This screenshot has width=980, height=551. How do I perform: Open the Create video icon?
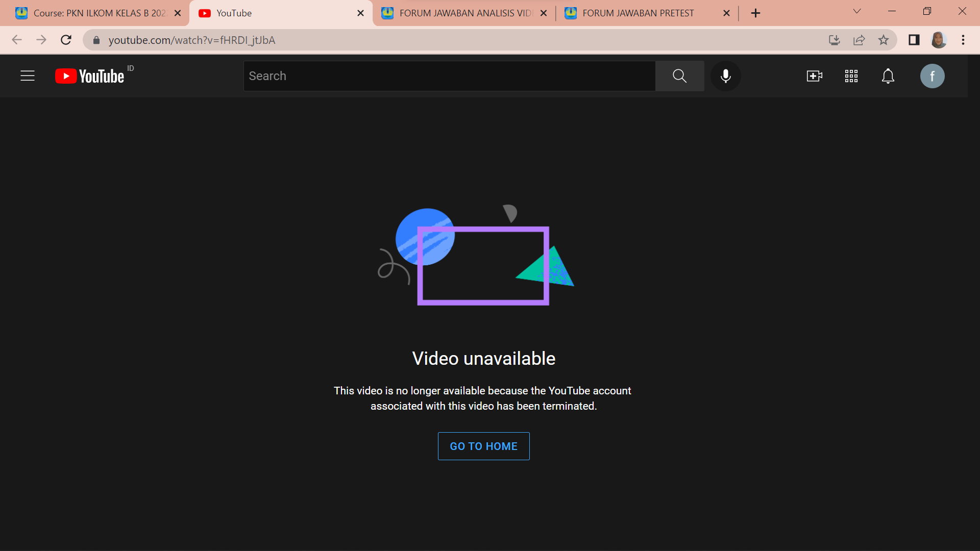point(814,76)
